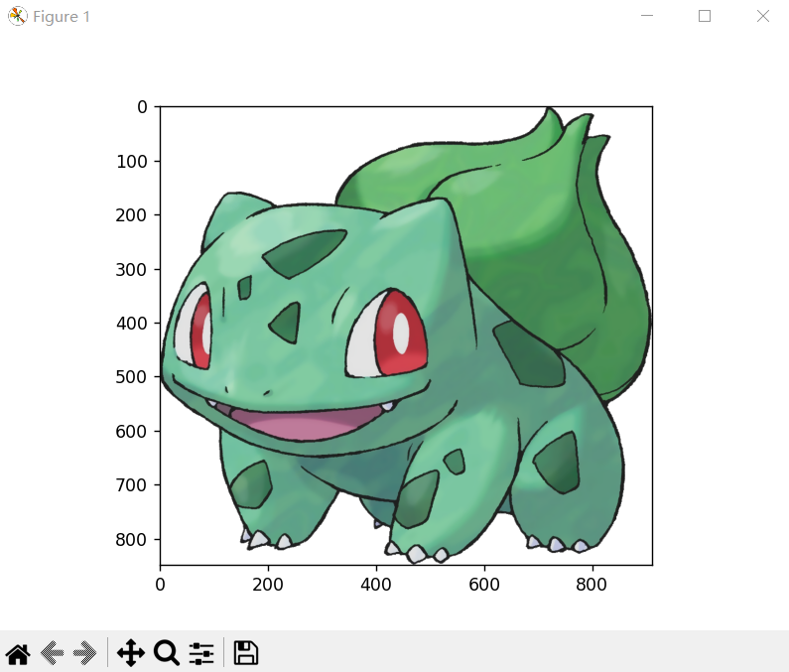Minimize the Figure 1 window
Viewport: 789px width, 672px height.
tap(647, 16)
